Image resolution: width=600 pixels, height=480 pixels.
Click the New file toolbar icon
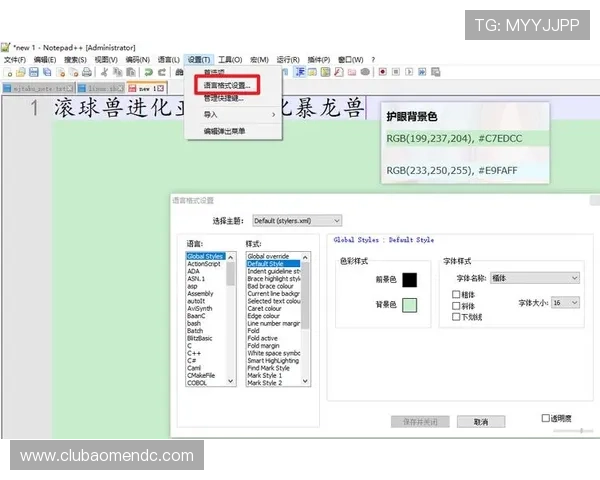tap(8, 72)
